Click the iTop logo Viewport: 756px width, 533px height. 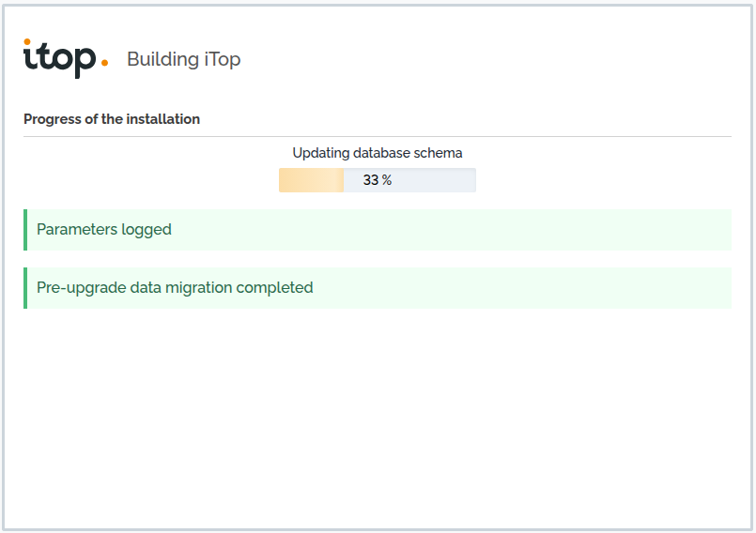[x=66, y=58]
